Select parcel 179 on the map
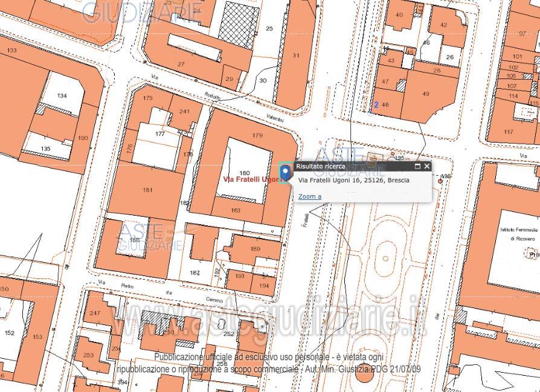This screenshot has width=540, height=392. pyautogui.click(x=257, y=135)
